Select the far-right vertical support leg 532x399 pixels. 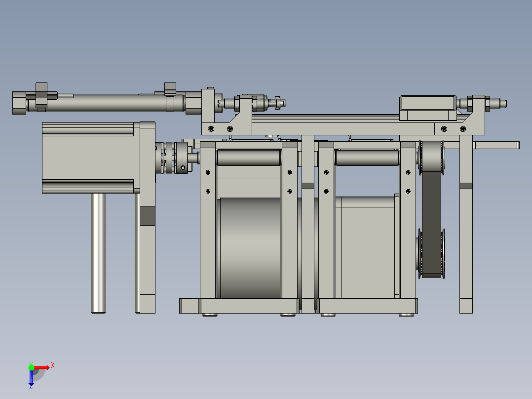pos(466,224)
